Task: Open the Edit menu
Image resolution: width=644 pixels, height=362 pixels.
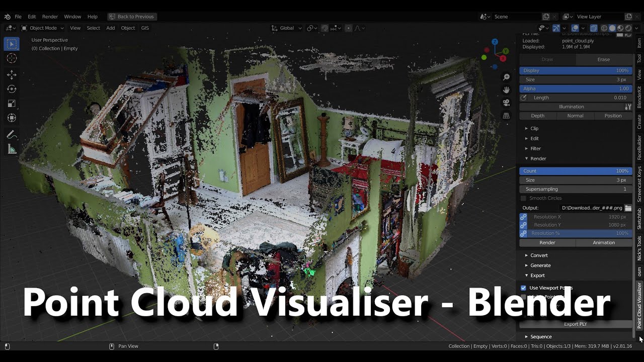Action: click(x=32, y=17)
